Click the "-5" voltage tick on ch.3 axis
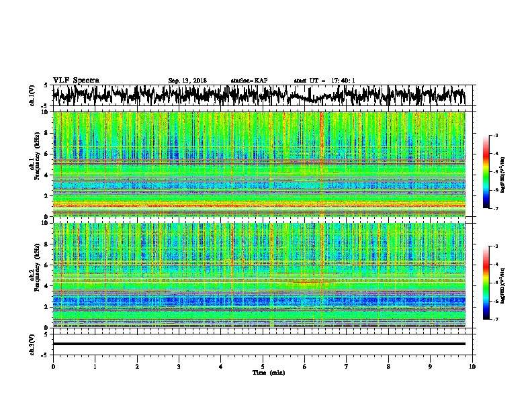This screenshot has height=411, width=532. (x=44, y=355)
